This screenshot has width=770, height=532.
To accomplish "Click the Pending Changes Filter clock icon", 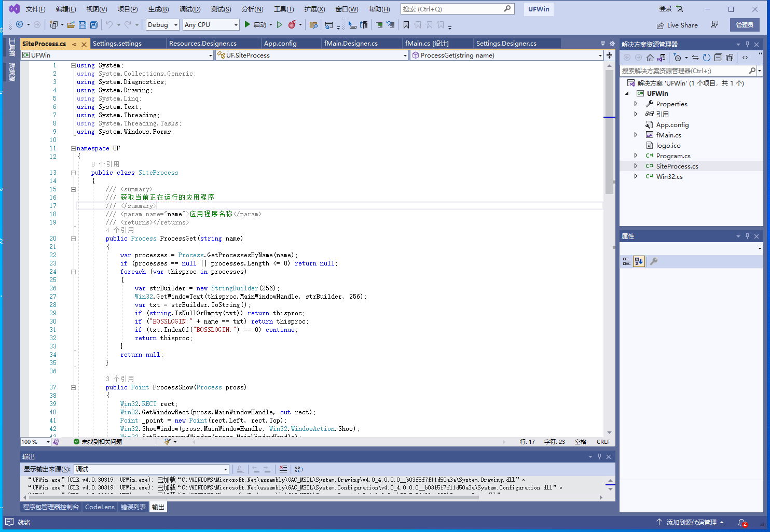I will [678, 58].
